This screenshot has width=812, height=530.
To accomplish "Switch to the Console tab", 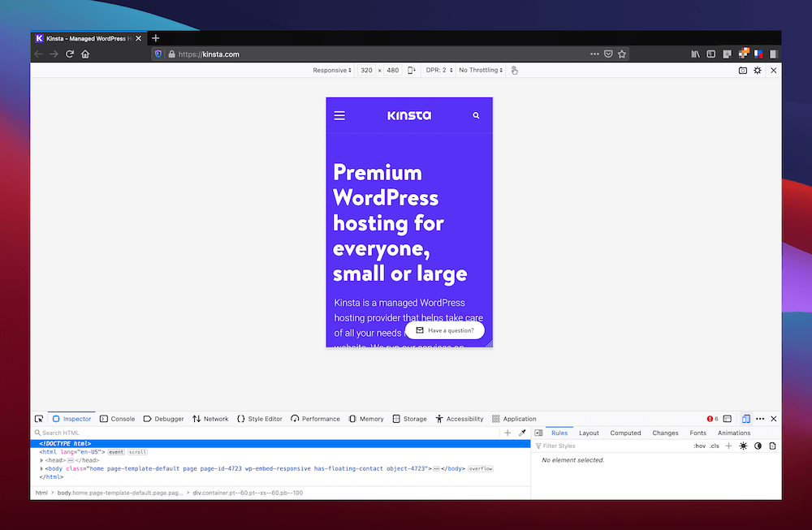I will click(117, 418).
